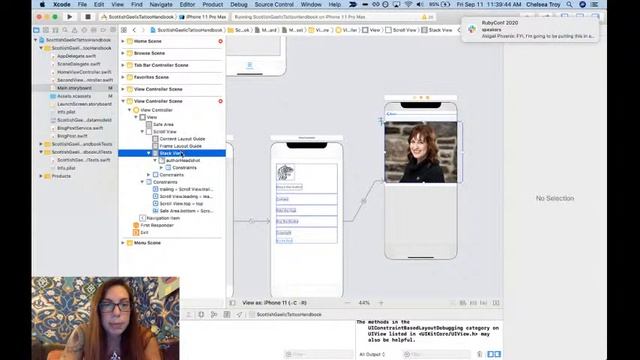Expand the Browse Scene row
The image size is (640, 360).
123,53
